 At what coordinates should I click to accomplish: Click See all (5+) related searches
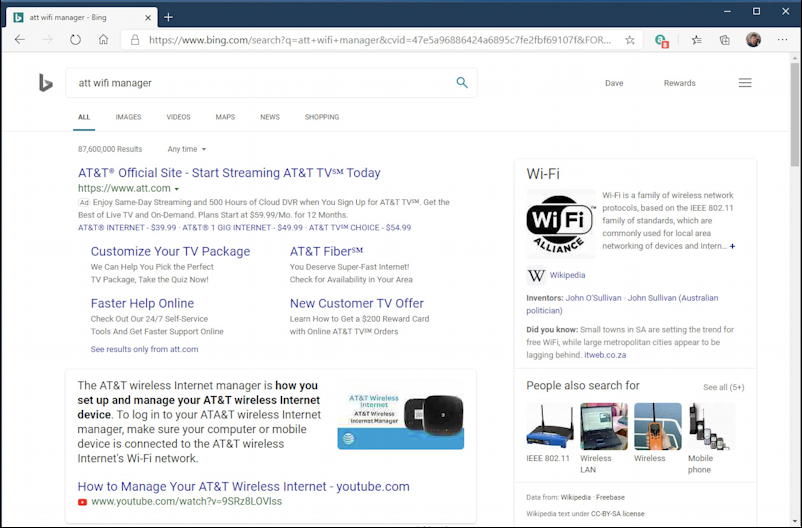(x=723, y=387)
